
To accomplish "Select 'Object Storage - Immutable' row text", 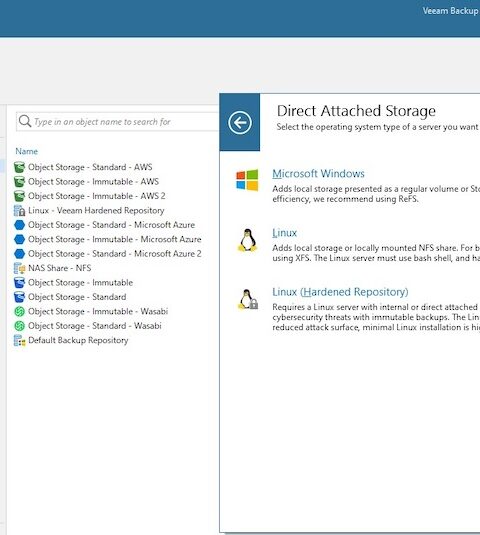I will pyautogui.click(x=81, y=283).
